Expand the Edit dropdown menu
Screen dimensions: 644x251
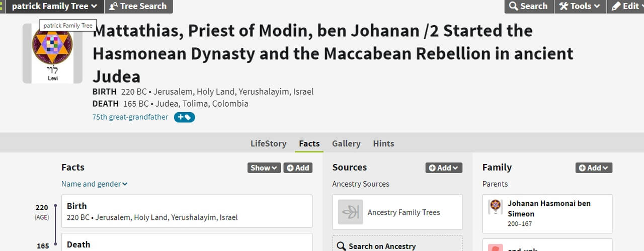pyautogui.click(x=626, y=7)
